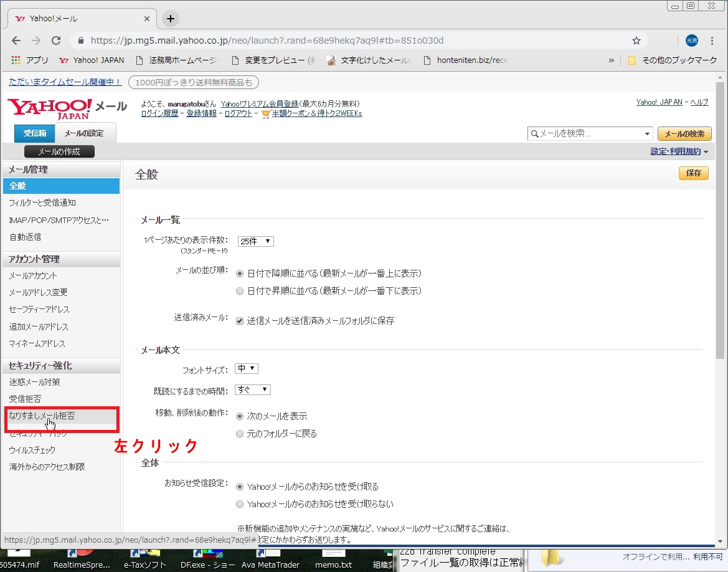This screenshot has height=572, width=728.
Task: Reload the page with refresh icon
Action: 56,41
